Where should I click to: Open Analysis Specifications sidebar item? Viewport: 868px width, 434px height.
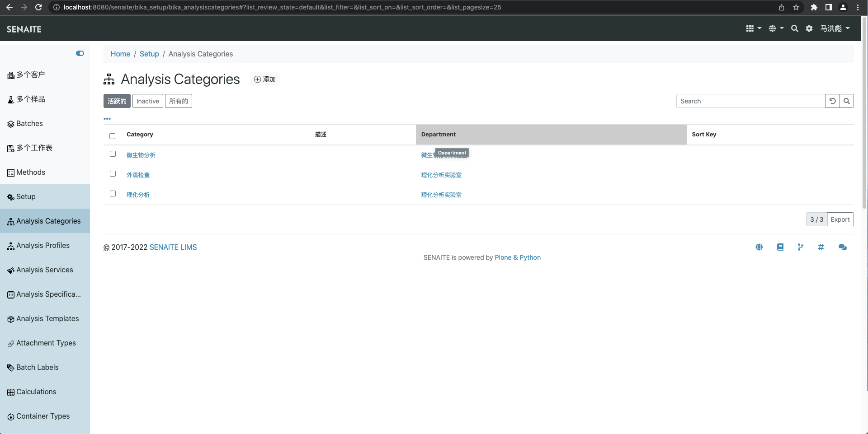point(45,294)
